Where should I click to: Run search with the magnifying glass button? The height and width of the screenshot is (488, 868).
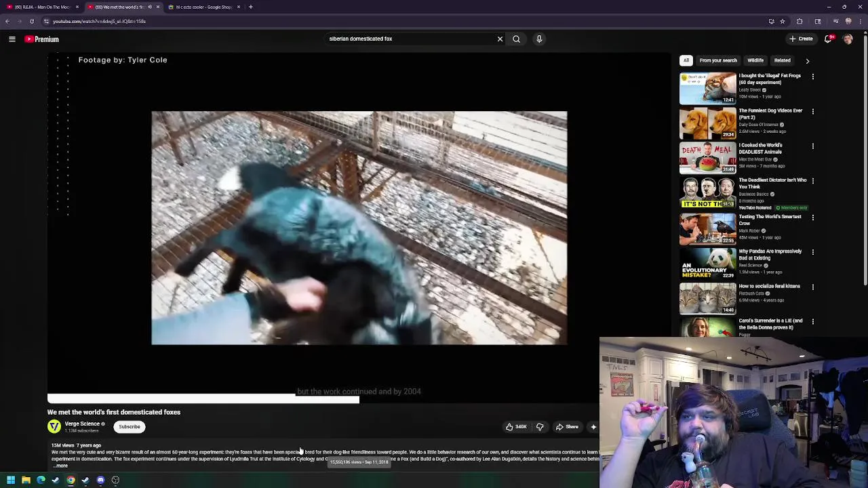pyautogui.click(x=516, y=39)
